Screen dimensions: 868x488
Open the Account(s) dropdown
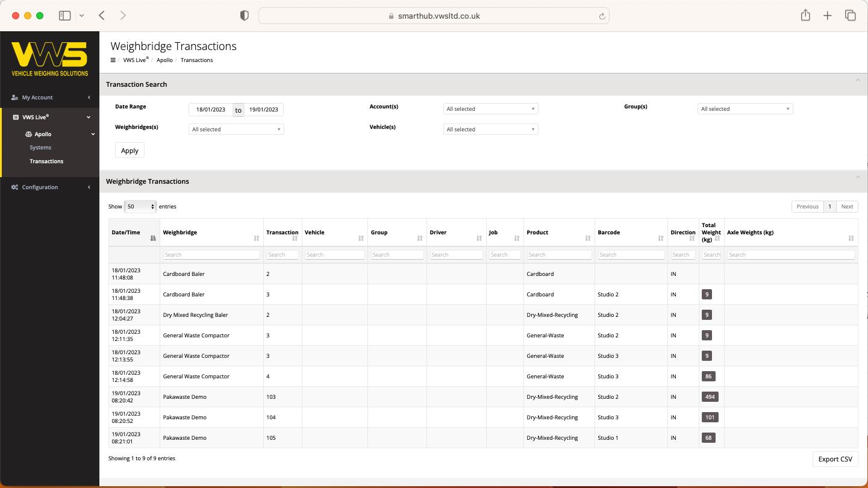tap(490, 109)
